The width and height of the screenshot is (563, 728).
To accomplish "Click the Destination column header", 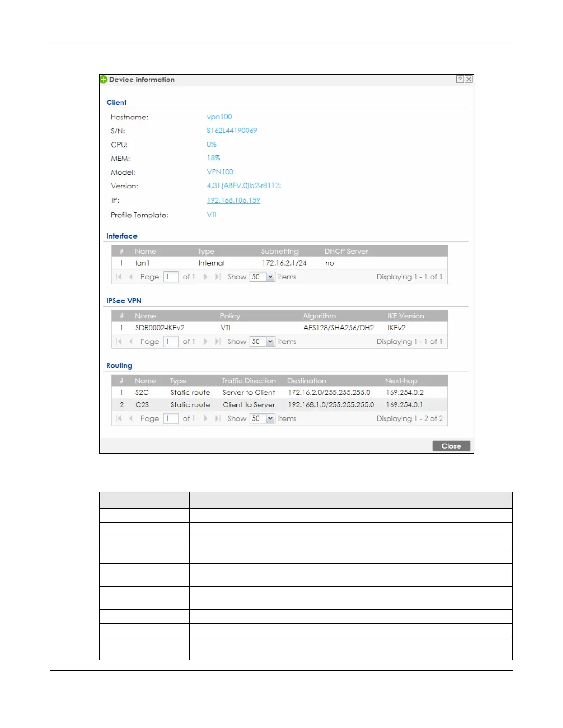I will tap(306, 381).
